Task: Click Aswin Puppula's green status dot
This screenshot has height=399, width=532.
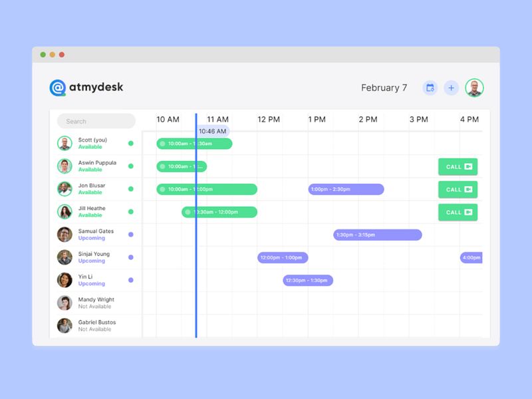Action: 130,166
